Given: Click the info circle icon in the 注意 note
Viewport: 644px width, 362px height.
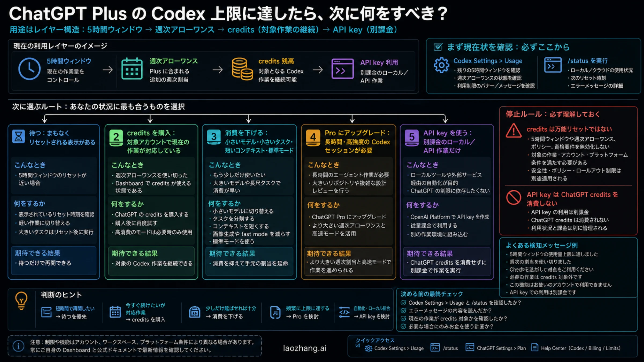Looking at the screenshot, I should coord(18,346).
